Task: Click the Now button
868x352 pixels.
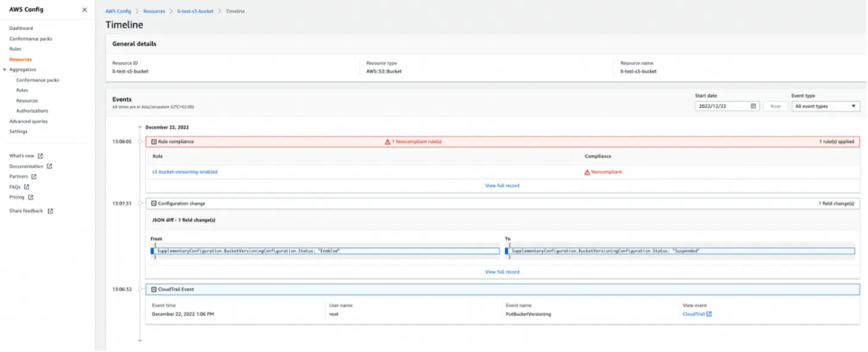Action: (x=775, y=106)
